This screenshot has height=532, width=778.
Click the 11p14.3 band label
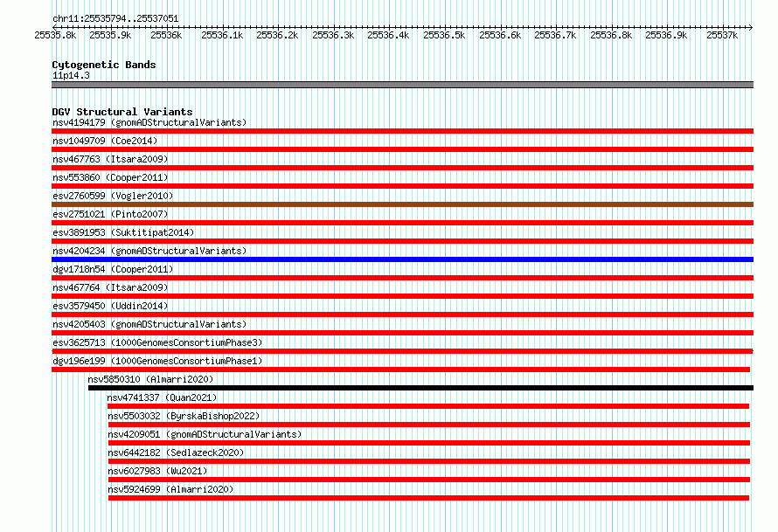pyautogui.click(x=71, y=75)
